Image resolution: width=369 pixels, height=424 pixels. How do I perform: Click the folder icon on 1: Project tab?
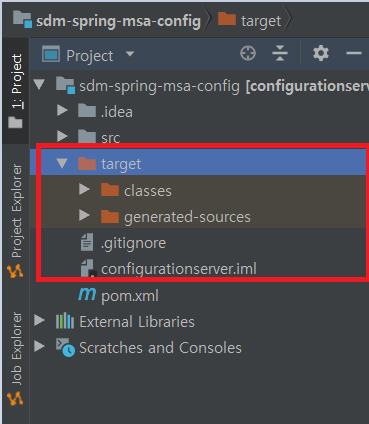[x=15, y=122]
